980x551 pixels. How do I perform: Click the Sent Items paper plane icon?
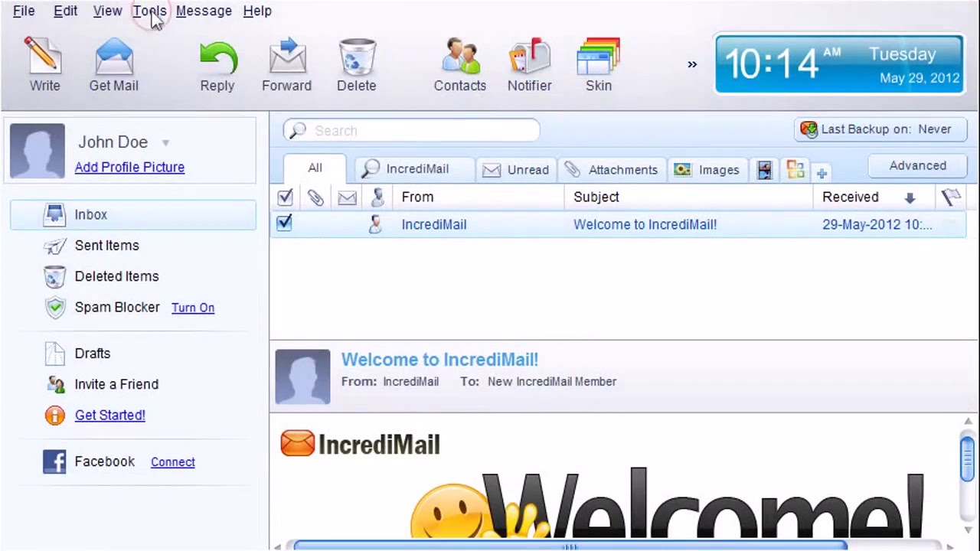(x=54, y=246)
